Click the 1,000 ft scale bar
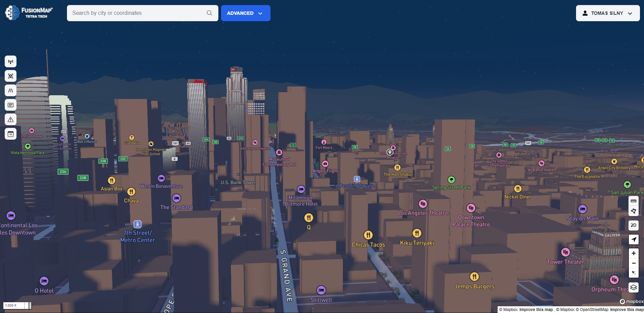Screen dimensions: 644x313 (17, 306)
